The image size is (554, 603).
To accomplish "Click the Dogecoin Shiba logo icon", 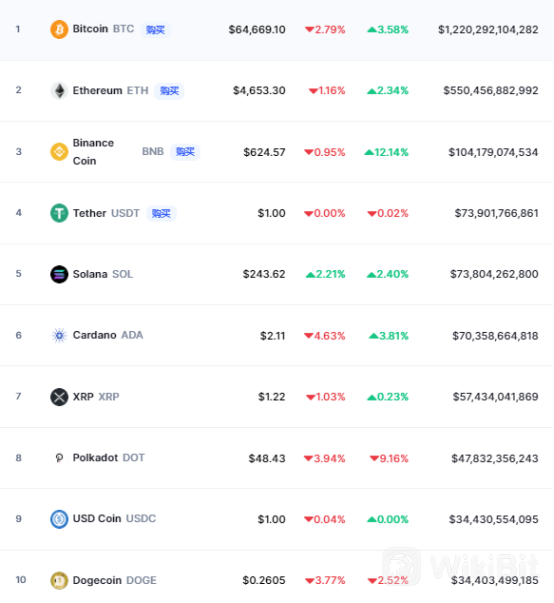I will tap(59, 580).
